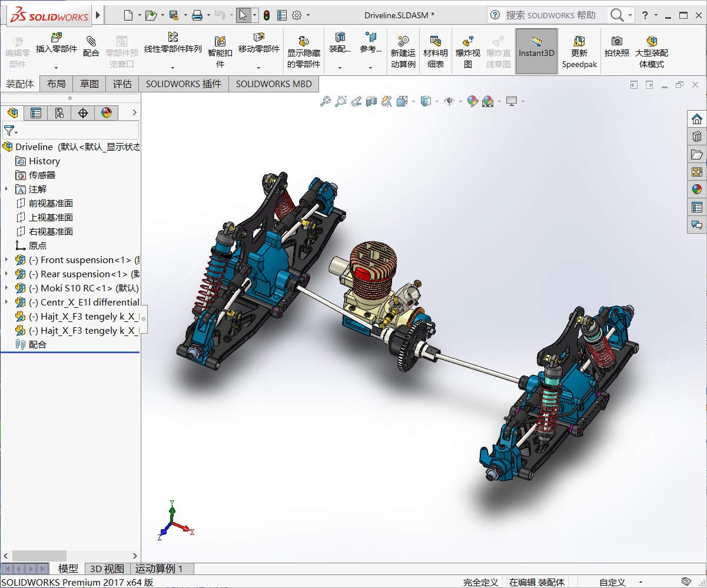Viewport: 707px width, 588px height.
Task: Select 前视基准面 front plane
Action: [x=45, y=203]
